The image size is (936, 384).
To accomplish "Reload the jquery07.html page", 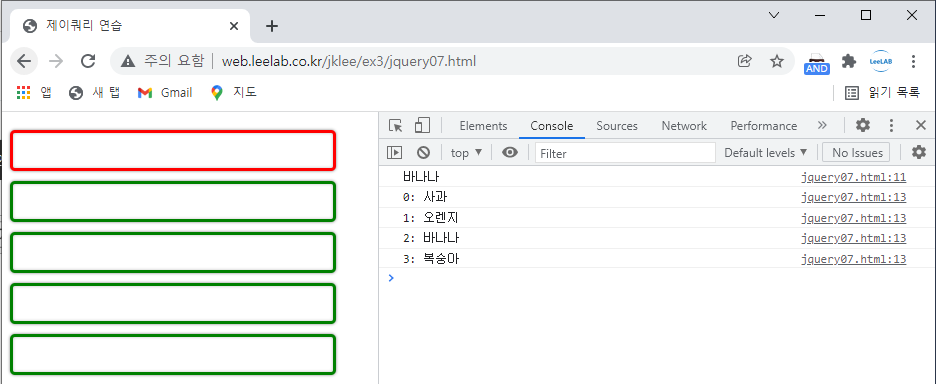I will click(x=88, y=61).
